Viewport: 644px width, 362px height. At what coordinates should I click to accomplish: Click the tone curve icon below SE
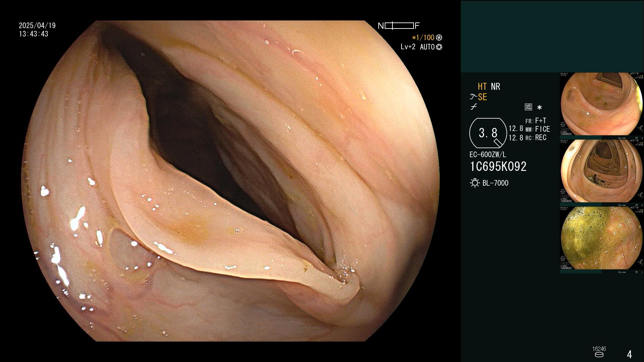click(x=474, y=107)
